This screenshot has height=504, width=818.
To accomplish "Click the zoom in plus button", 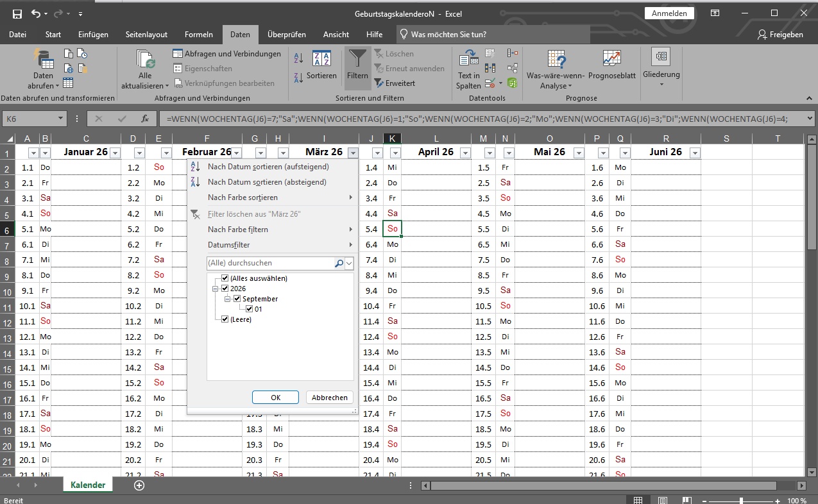I will (x=776, y=500).
